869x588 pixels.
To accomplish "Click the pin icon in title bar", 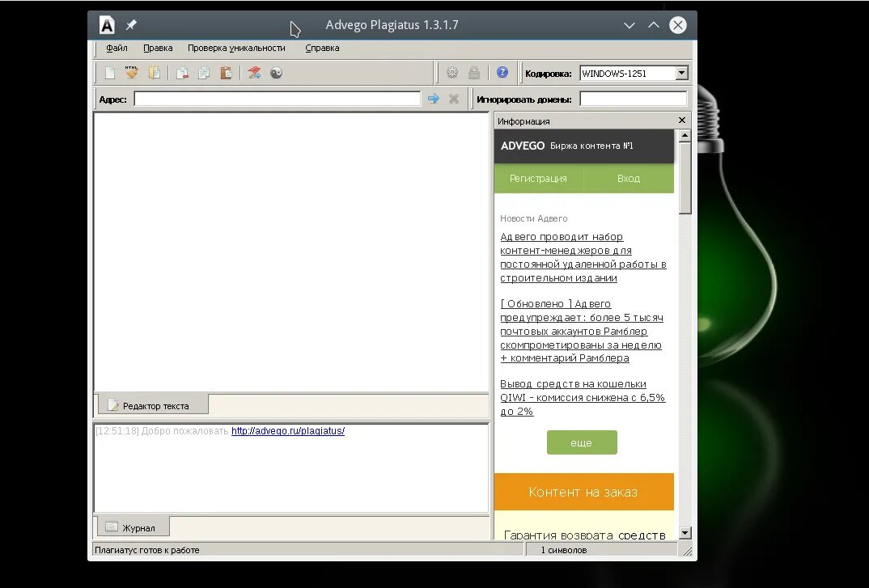I will pyautogui.click(x=131, y=25).
